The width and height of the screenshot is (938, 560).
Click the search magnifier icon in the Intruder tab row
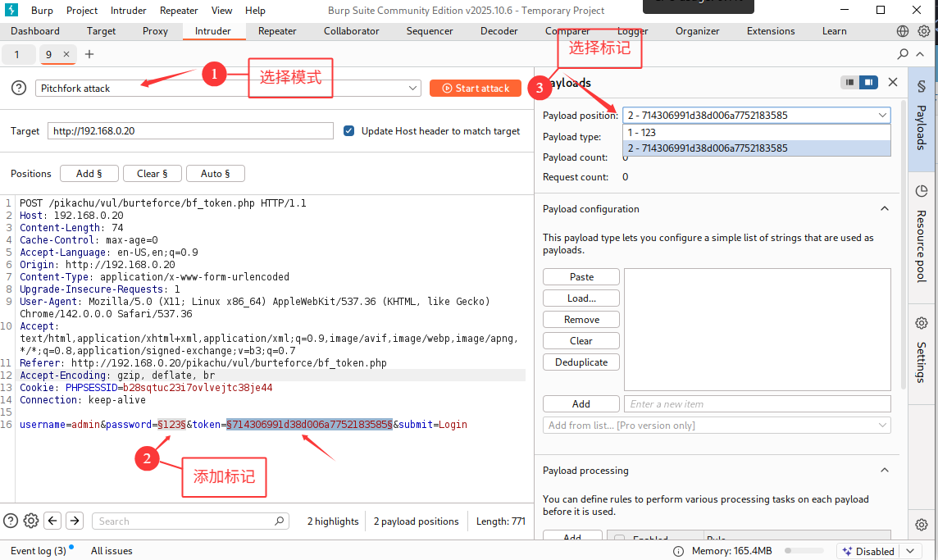click(903, 54)
